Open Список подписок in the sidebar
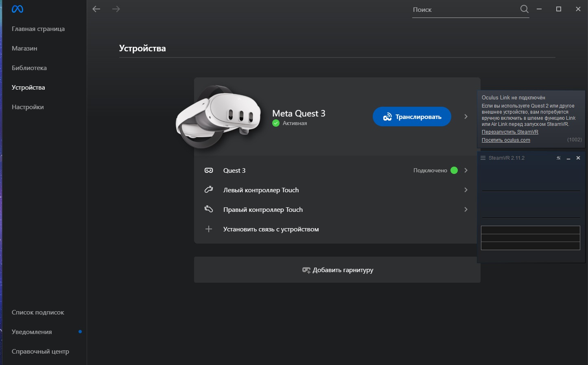This screenshot has width=588, height=365. [x=38, y=312]
